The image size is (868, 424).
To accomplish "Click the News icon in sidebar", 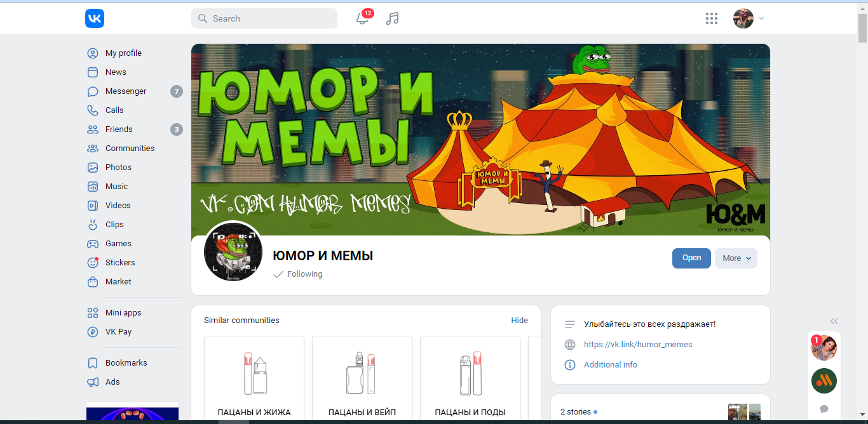I will coord(93,72).
